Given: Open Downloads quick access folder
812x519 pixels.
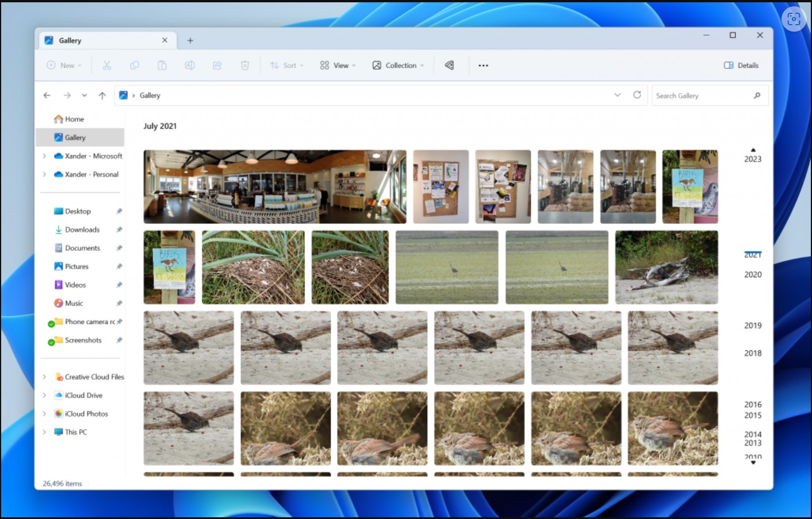Looking at the screenshot, I should [x=77, y=230].
